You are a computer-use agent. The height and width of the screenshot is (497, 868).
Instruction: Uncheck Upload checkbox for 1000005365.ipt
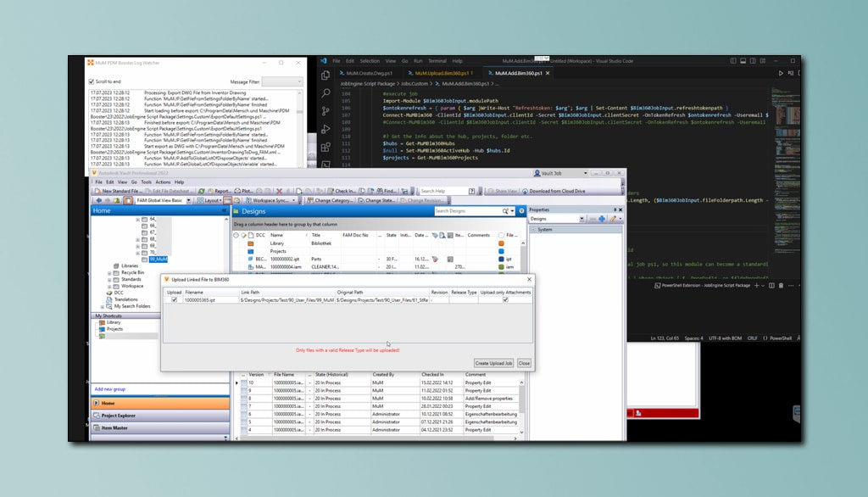coord(175,300)
